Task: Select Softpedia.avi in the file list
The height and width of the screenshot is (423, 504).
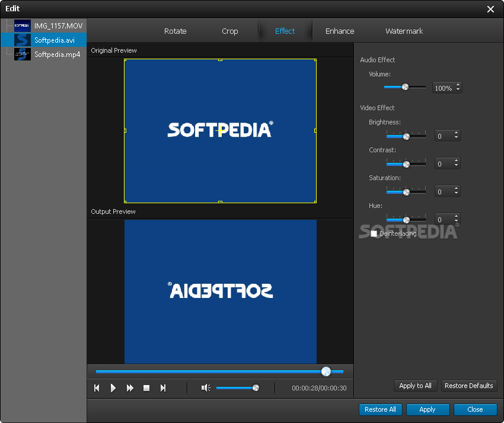Action: [55, 40]
